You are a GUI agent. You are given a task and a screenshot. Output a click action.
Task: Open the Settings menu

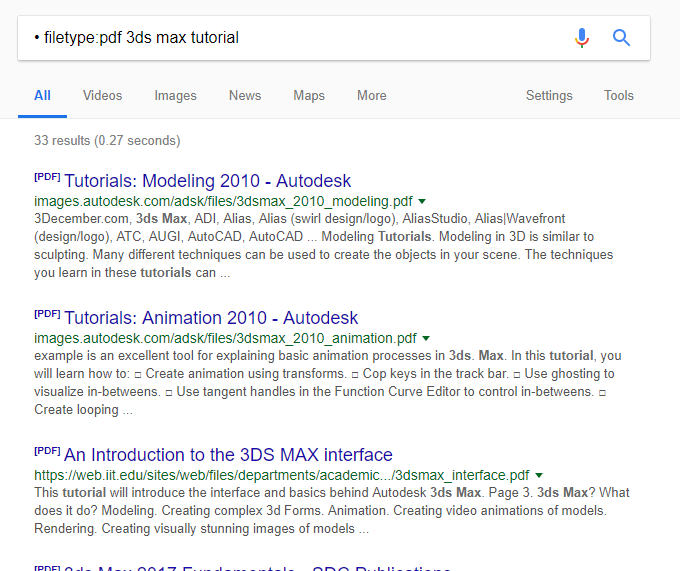point(549,95)
